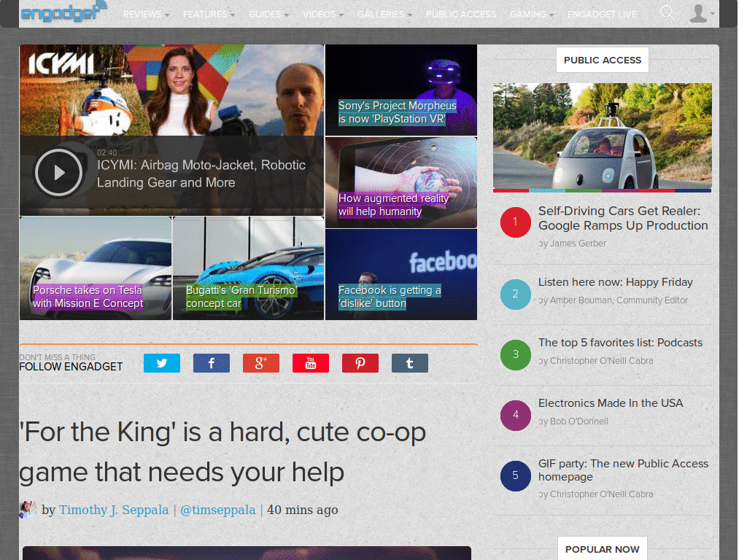Click the blue number 5 circle
The image size is (747, 560).
tap(516, 475)
